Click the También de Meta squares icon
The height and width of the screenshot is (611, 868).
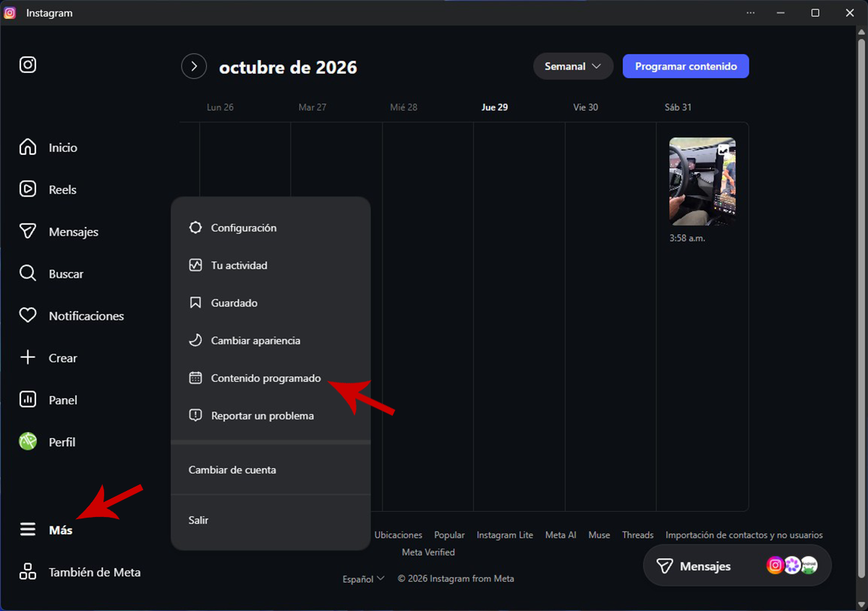(27, 572)
